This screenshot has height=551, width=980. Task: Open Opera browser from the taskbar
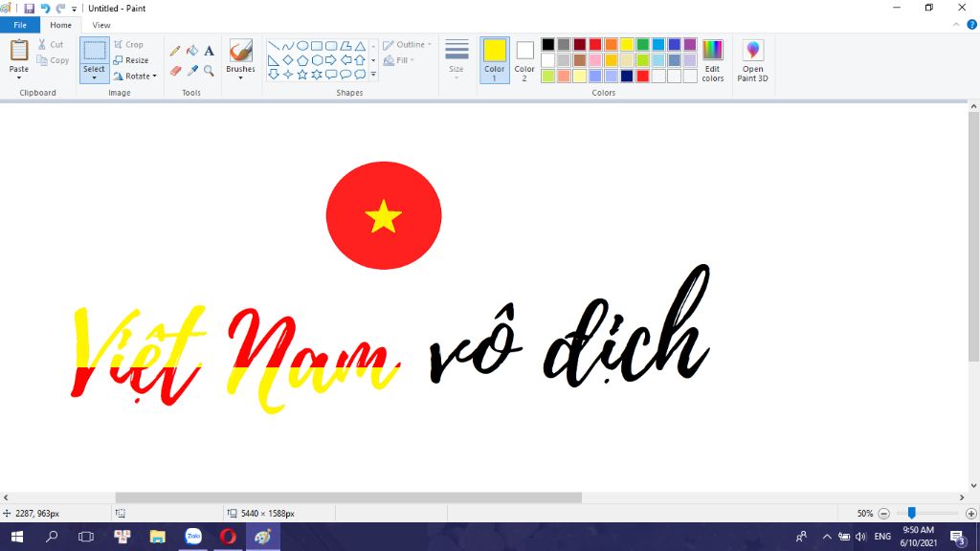point(228,537)
